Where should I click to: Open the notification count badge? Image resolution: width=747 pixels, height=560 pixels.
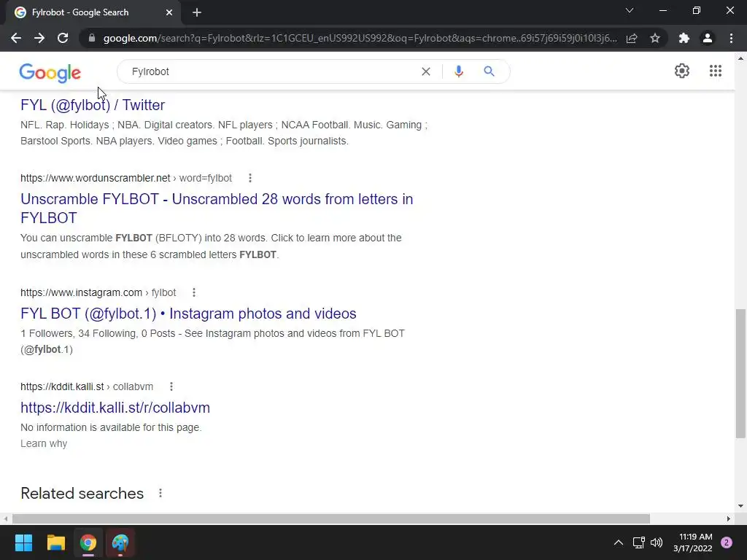tap(727, 542)
